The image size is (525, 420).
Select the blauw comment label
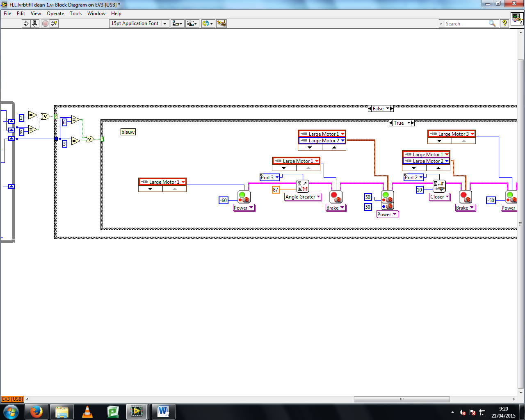128,132
